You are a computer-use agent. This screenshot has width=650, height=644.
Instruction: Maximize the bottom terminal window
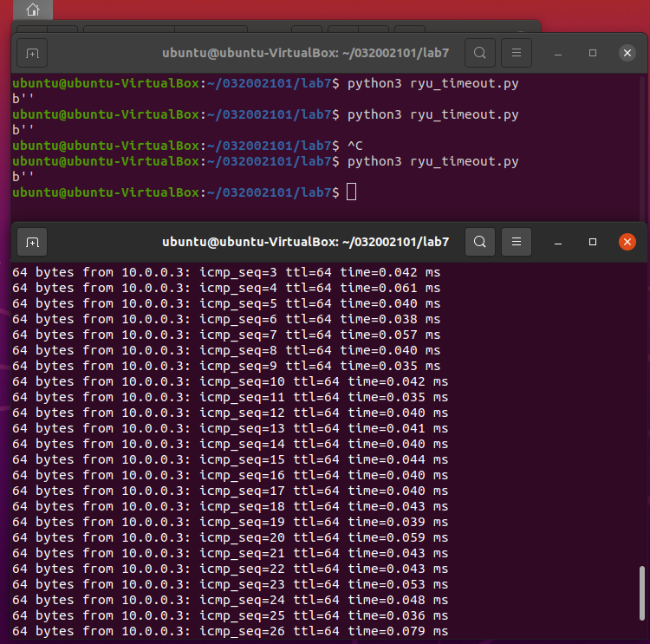tap(593, 242)
